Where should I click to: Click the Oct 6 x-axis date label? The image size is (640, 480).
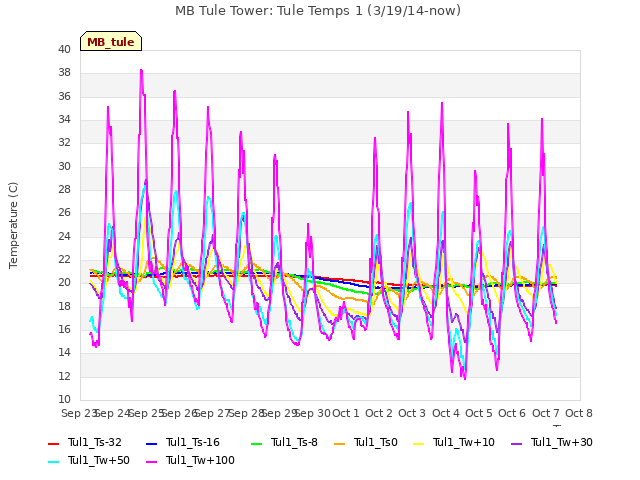[x=512, y=413]
